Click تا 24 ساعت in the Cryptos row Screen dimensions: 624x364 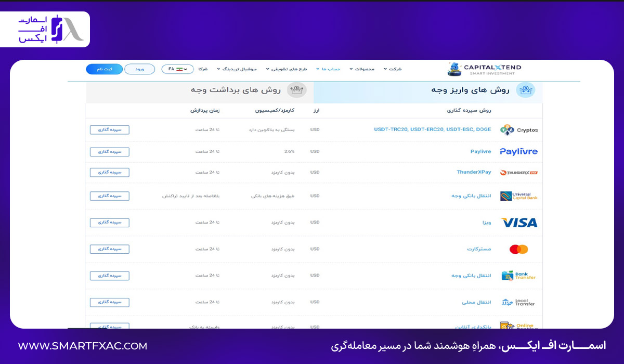207,129
